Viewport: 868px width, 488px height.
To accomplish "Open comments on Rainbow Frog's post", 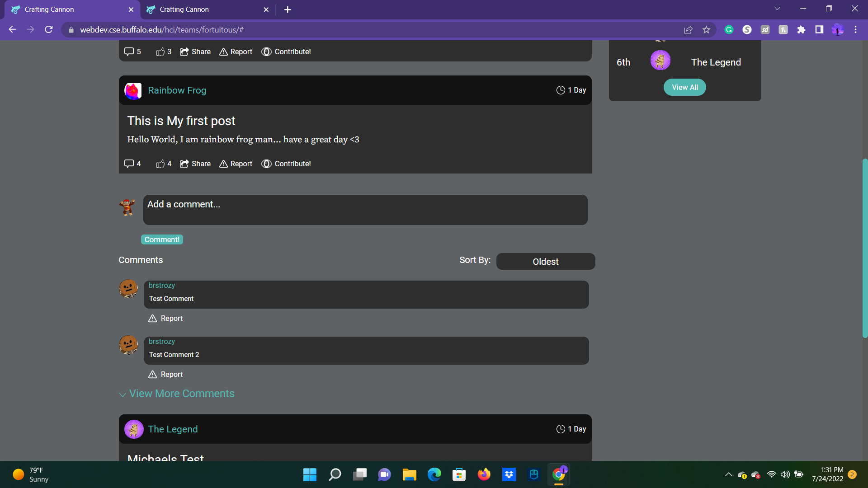I will (129, 164).
